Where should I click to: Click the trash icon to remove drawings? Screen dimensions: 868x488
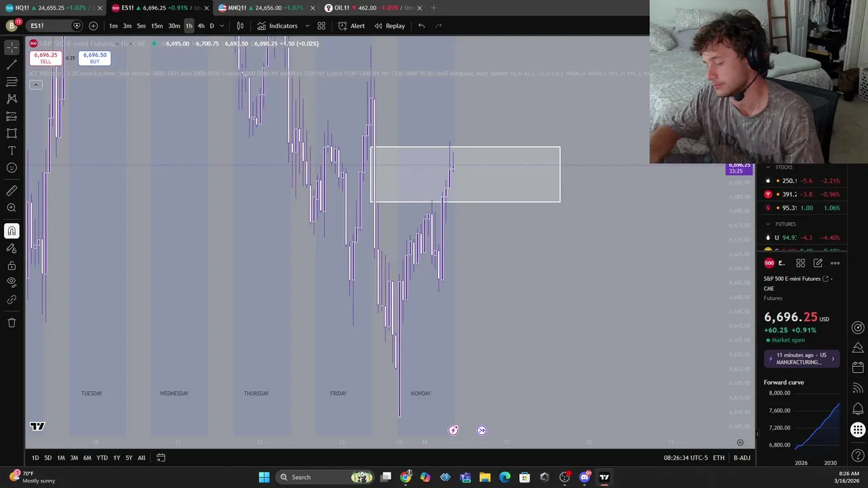[12, 323]
